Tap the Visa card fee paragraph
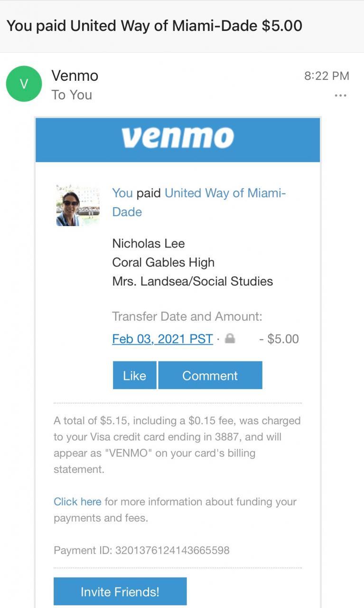The height and width of the screenshot is (608, 364). tap(177, 445)
